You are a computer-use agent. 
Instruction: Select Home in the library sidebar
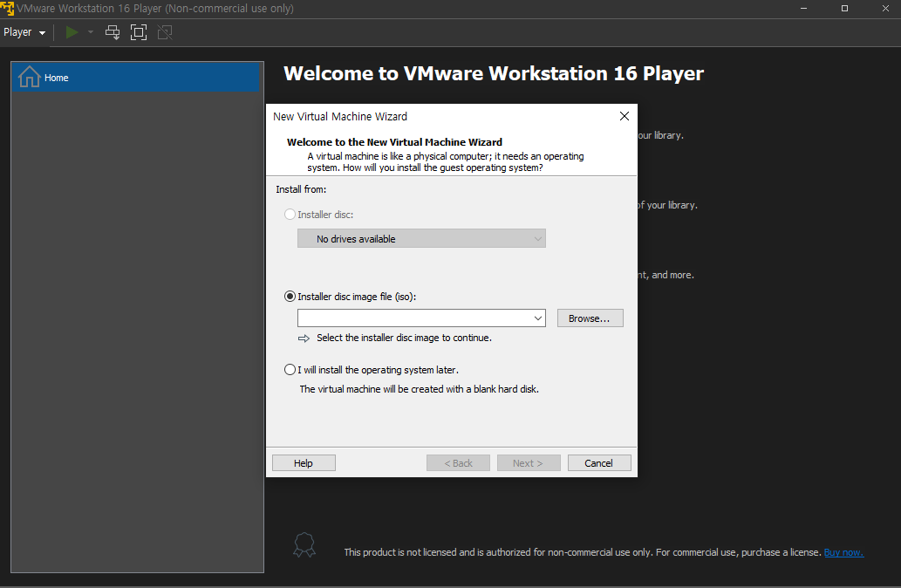(137, 77)
